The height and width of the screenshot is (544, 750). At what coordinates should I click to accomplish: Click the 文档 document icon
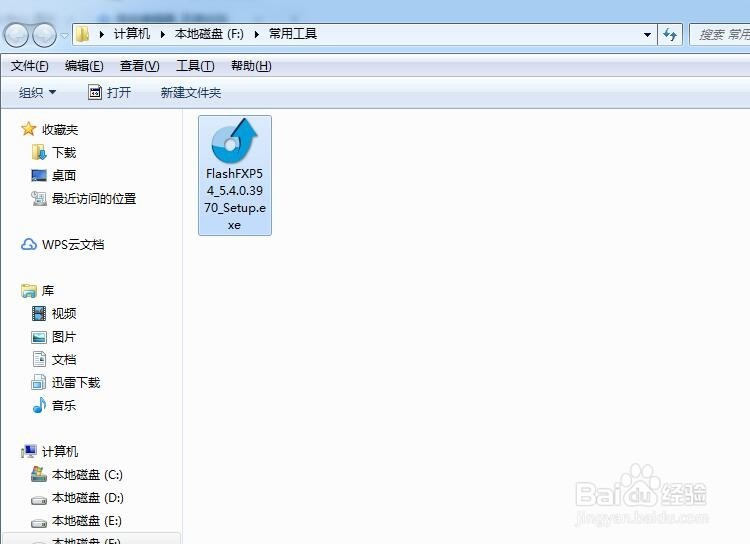39,359
